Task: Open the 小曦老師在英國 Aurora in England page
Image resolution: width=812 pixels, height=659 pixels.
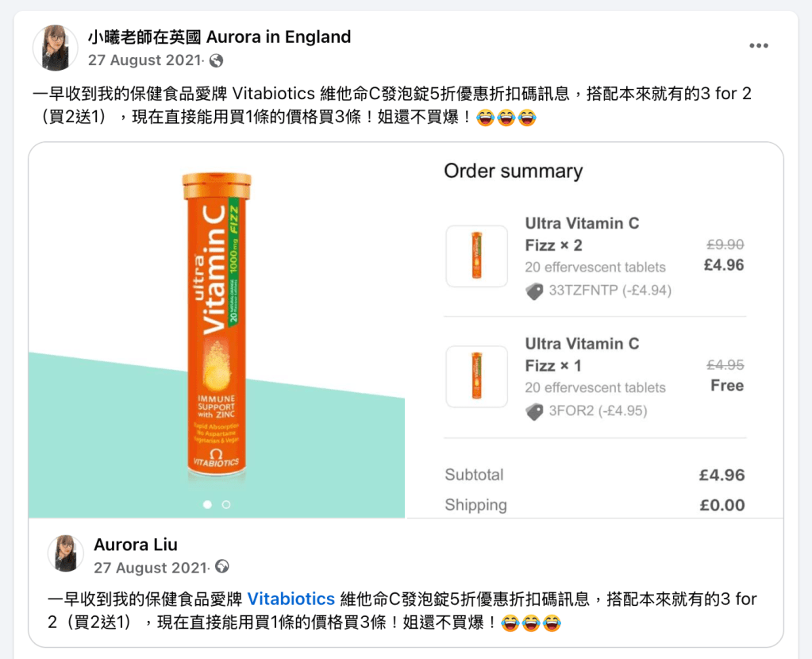Action: pyautogui.click(x=219, y=37)
